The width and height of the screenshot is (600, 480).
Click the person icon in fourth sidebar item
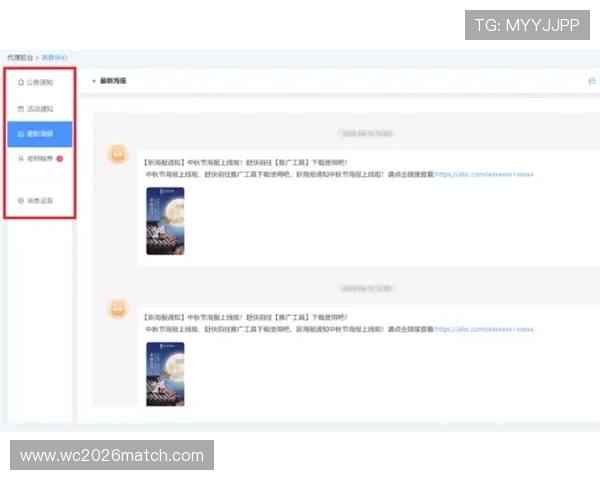point(21,158)
